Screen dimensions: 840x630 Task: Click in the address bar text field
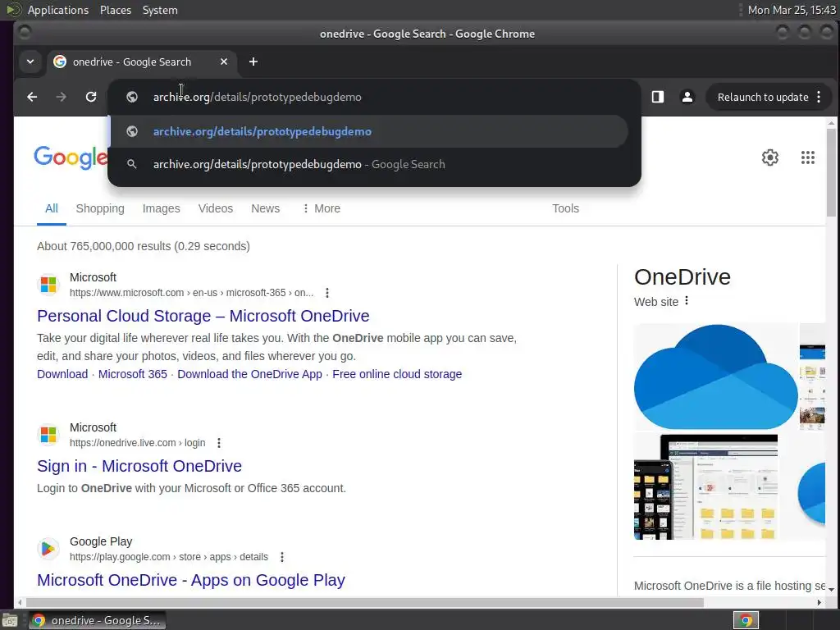(375, 97)
